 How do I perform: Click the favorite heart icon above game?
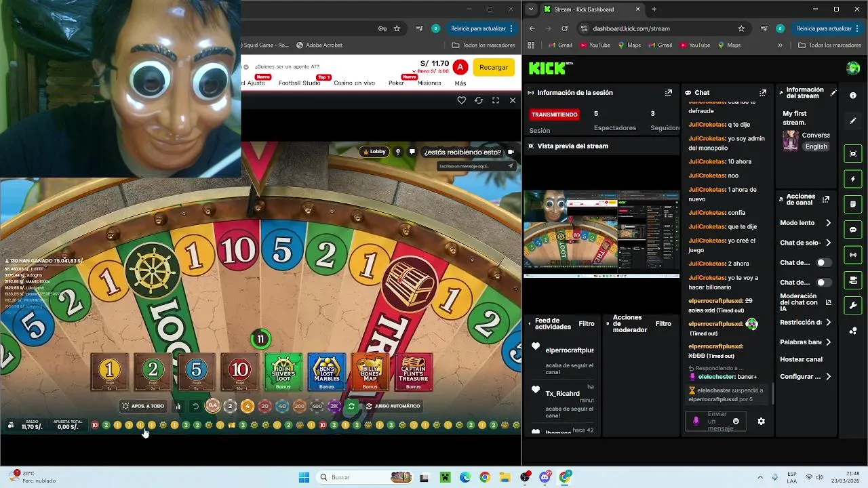click(x=461, y=100)
